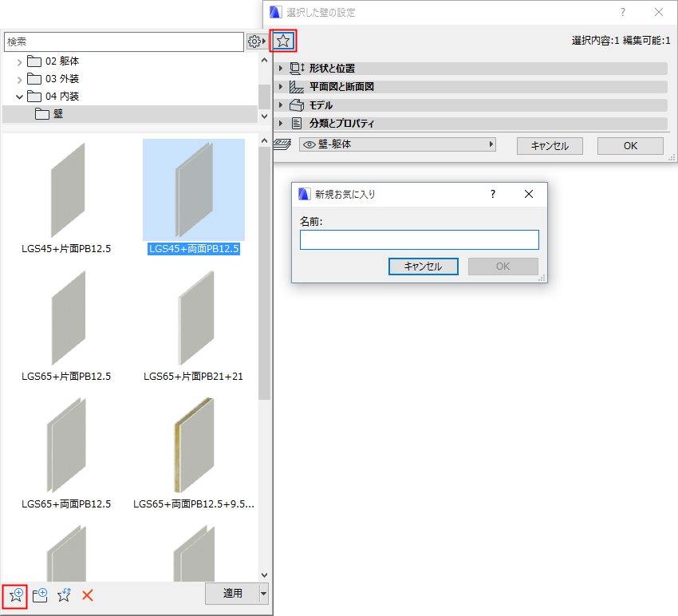
Task: Open the モデル panel section
Action: (335, 105)
